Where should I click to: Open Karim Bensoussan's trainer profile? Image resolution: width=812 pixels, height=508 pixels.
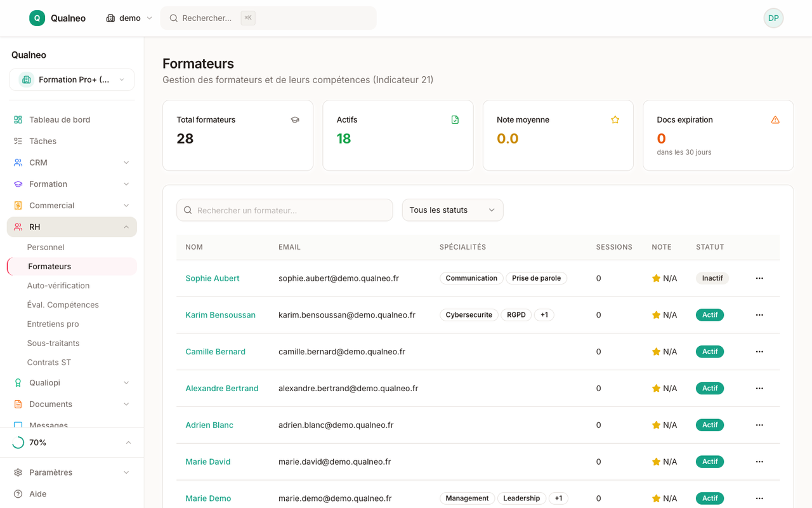pyautogui.click(x=220, y=315)
